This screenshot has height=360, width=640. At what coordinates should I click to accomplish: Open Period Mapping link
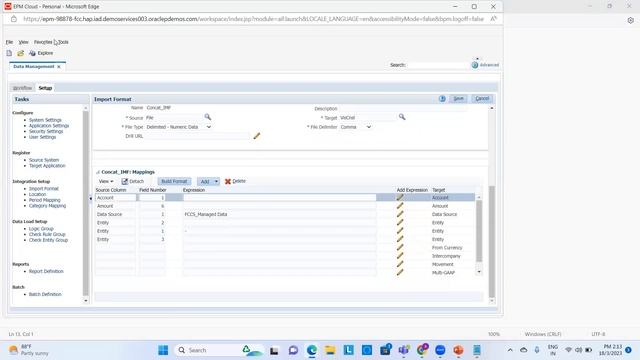[44, 200]
